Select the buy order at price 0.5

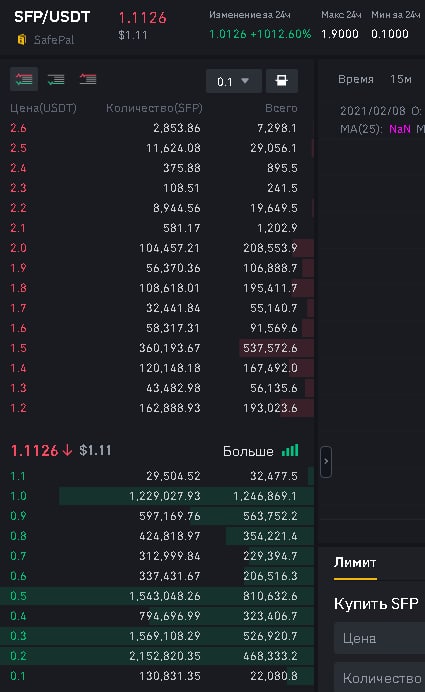coord(157,596)
